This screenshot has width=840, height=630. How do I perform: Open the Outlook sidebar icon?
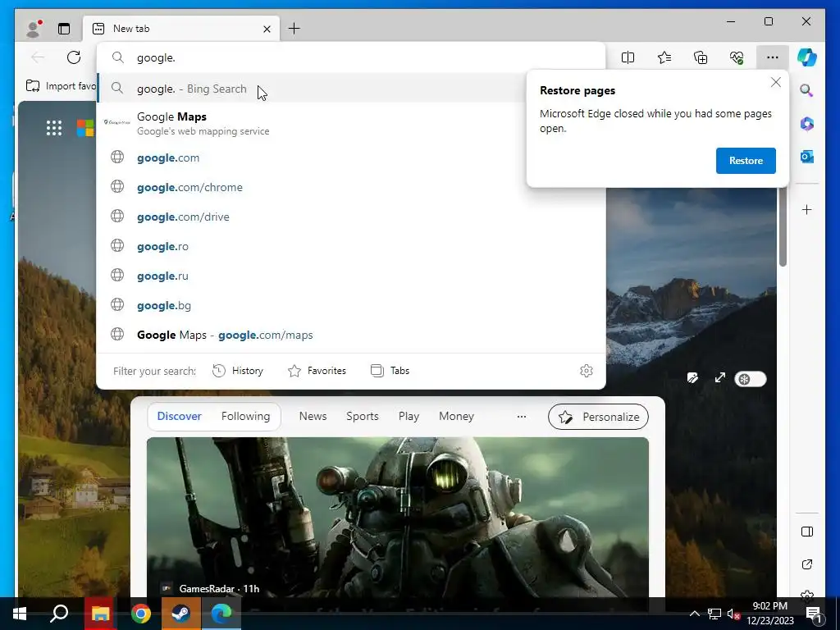coord(807,157)
